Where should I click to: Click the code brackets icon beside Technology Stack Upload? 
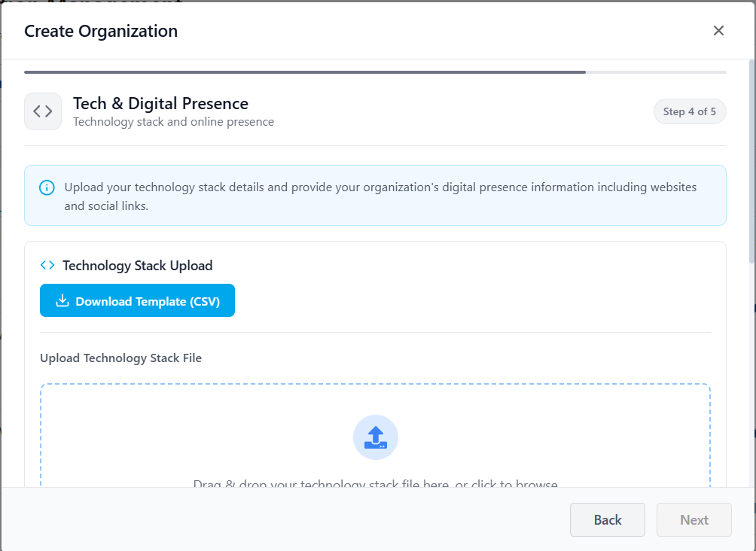click(47, 265)
